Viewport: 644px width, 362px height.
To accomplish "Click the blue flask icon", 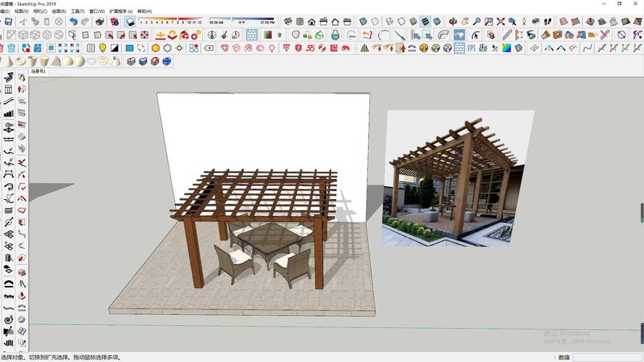I will click(x=335, y=35).
